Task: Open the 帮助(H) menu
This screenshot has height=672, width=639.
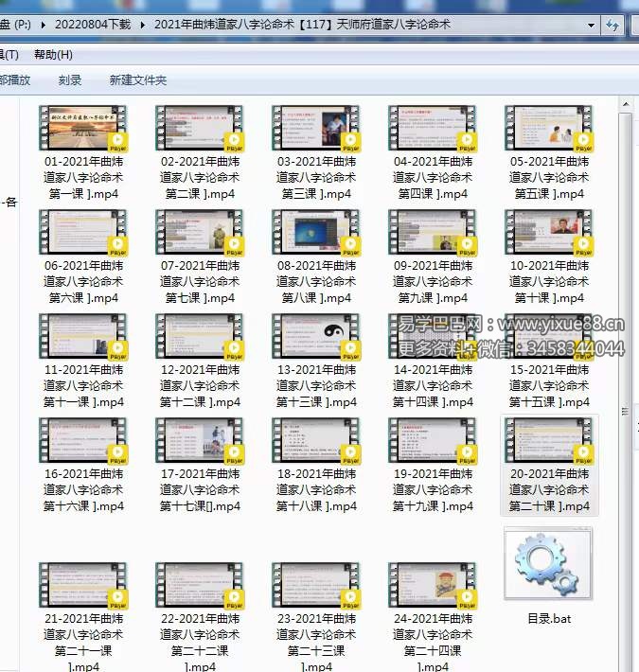Action: coord(53,55)
